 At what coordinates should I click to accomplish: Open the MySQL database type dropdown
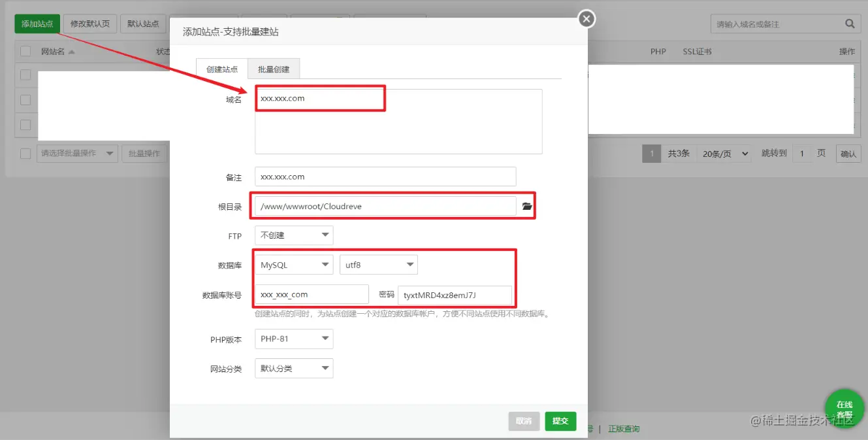293,264
